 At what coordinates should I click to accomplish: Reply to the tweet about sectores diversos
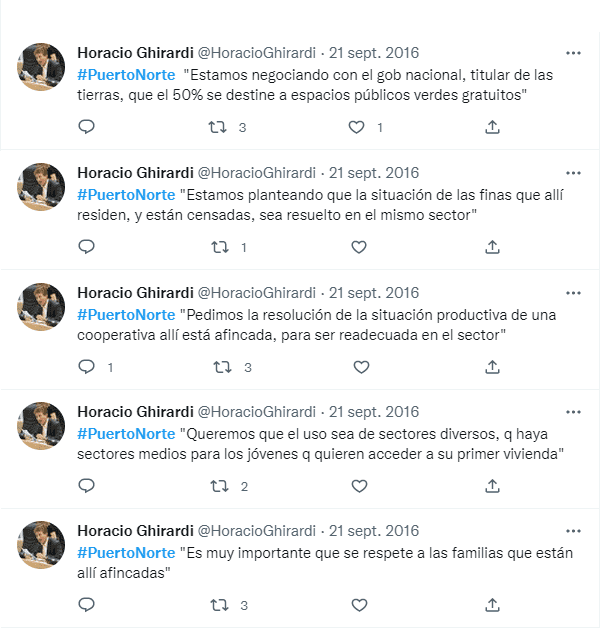click(86, 486)
